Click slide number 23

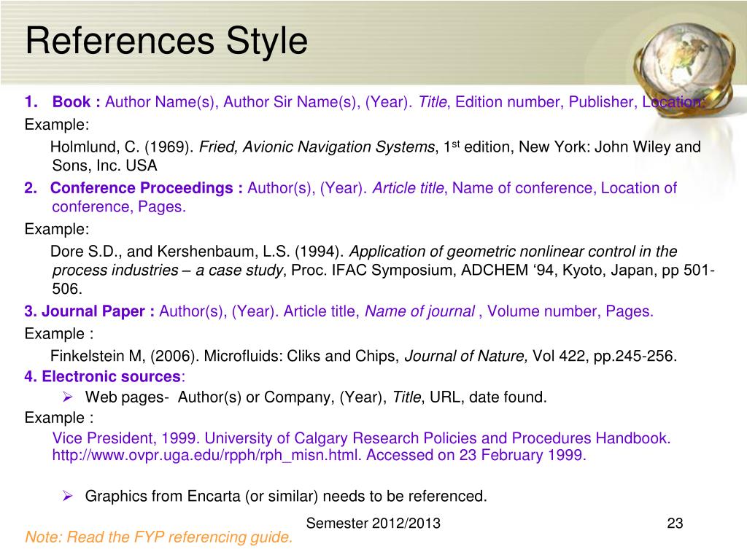[x=675, y=523]
